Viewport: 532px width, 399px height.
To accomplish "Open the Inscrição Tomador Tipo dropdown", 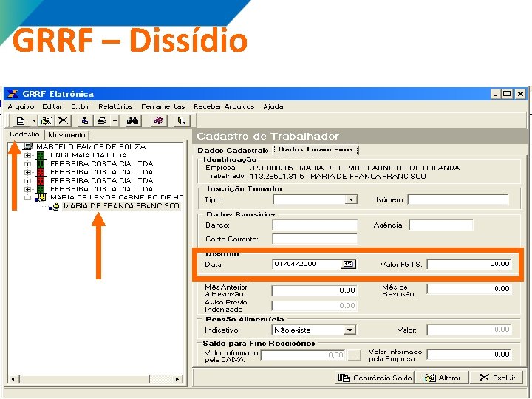I will click(351, 199).
